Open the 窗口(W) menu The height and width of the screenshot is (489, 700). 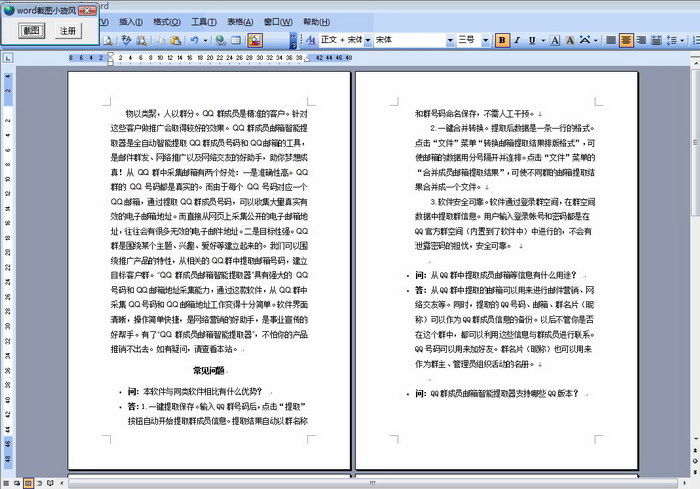pos(278,21)
